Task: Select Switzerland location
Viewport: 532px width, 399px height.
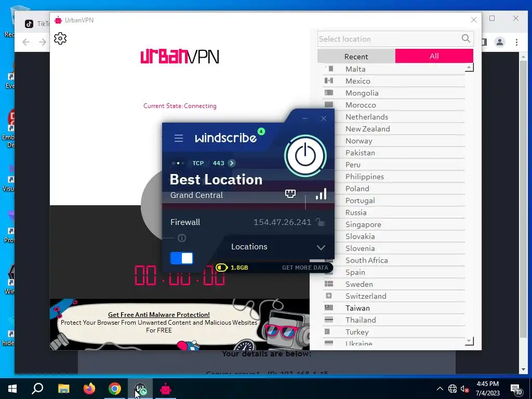Action: pos(394,296)
